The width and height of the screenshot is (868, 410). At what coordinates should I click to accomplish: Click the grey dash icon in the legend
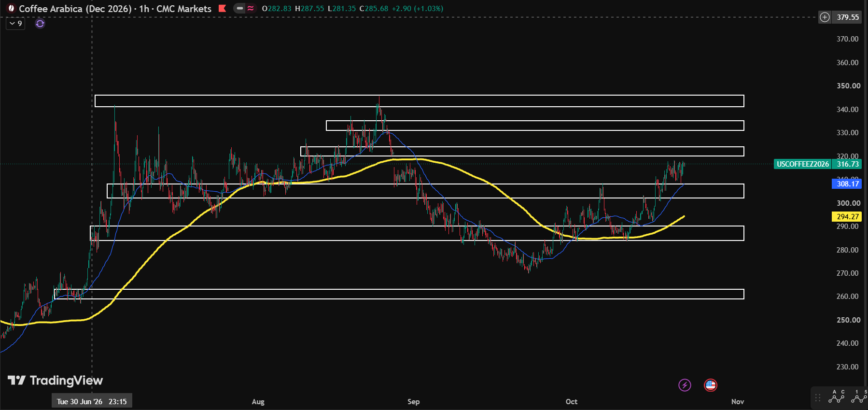point(239,8)
